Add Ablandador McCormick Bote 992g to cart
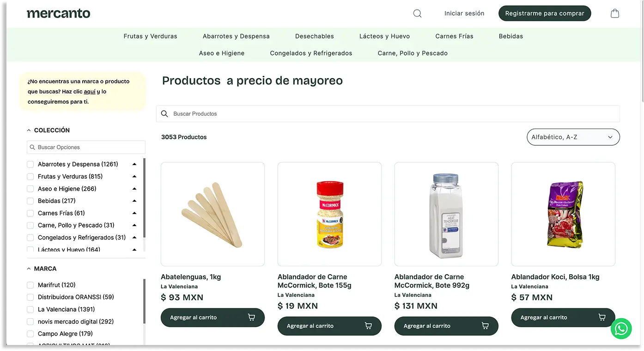The image size is (644, 351). click(x=446, y=326)
